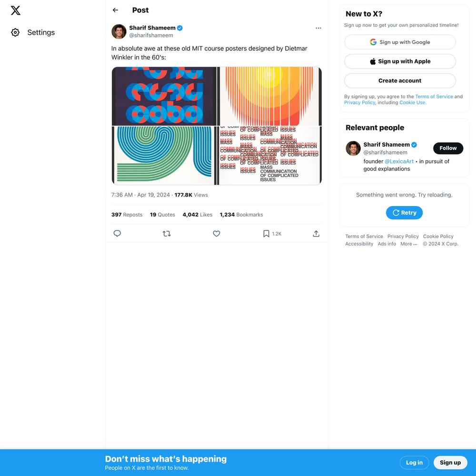This screenshot has width=476, height=476.
Task: Open the orange sun poster thumbnail
Action: coord(269,96)
